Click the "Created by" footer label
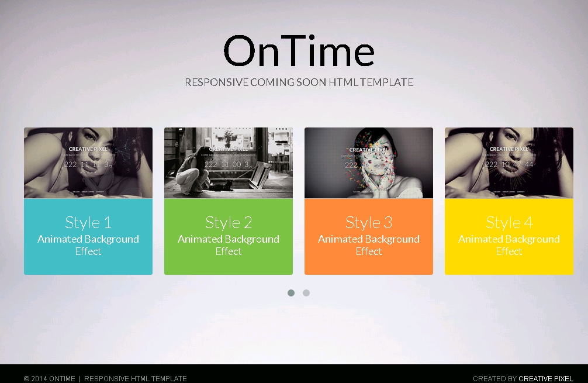Image resolution: width=588 pixels, height=383 pixels. click(494, 379)
